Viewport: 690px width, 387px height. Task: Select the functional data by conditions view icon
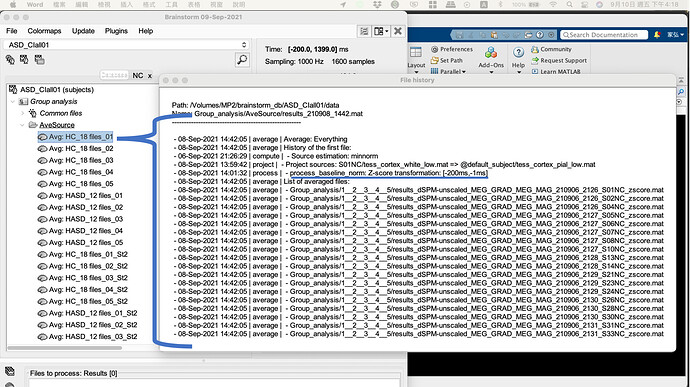[x=39, y=59]
